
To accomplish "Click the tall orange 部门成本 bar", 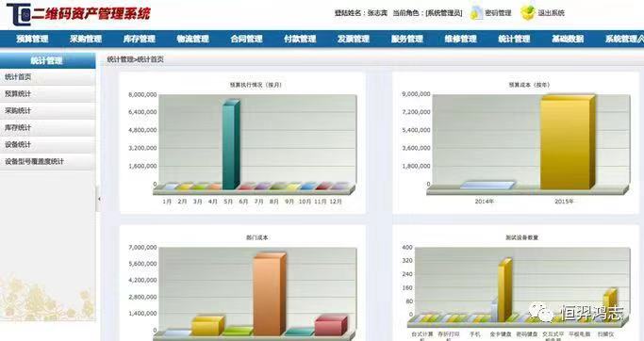I will pos(270,294).
